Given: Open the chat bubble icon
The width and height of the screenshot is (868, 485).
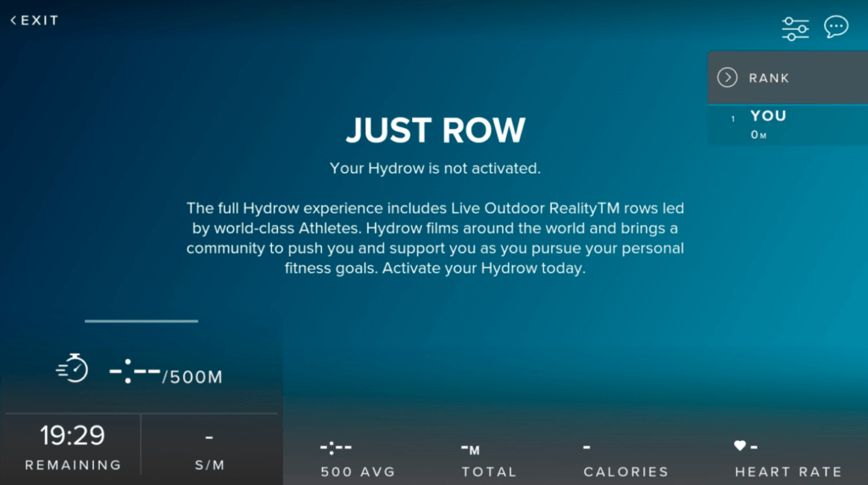Looking at the screenshot, I should [x=836, y=26].
